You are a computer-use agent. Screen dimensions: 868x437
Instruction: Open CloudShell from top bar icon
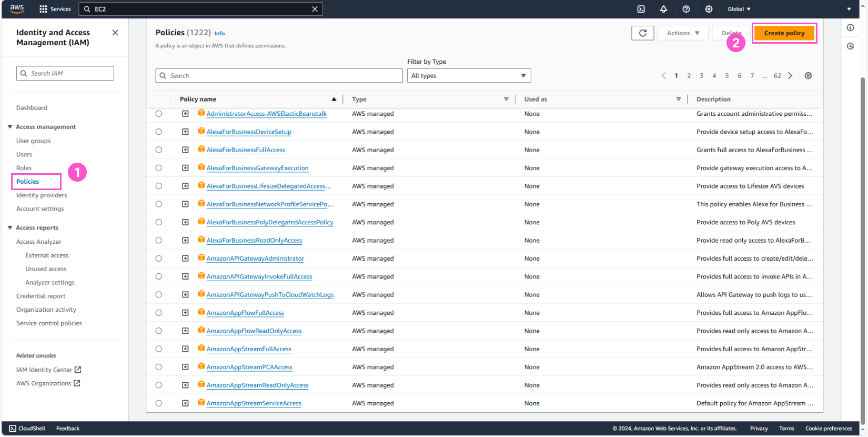[x=641, y=9]
